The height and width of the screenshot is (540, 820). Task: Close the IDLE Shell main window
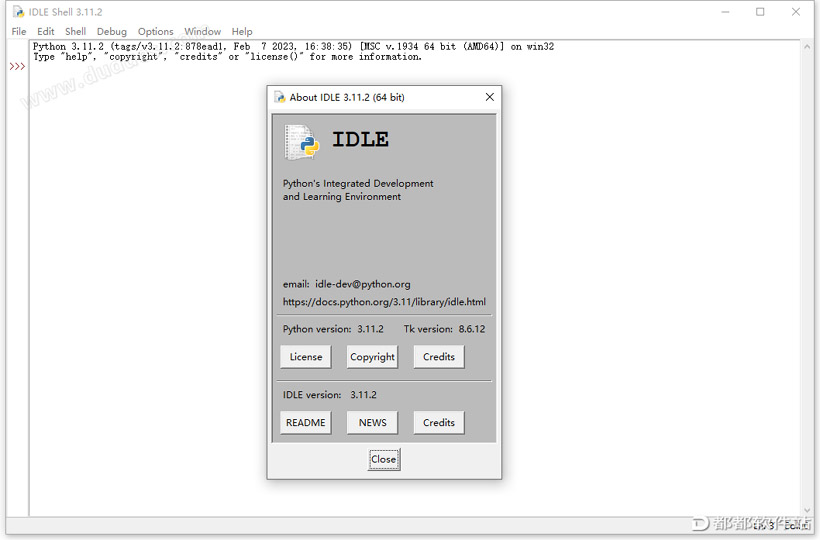point(796,12)
